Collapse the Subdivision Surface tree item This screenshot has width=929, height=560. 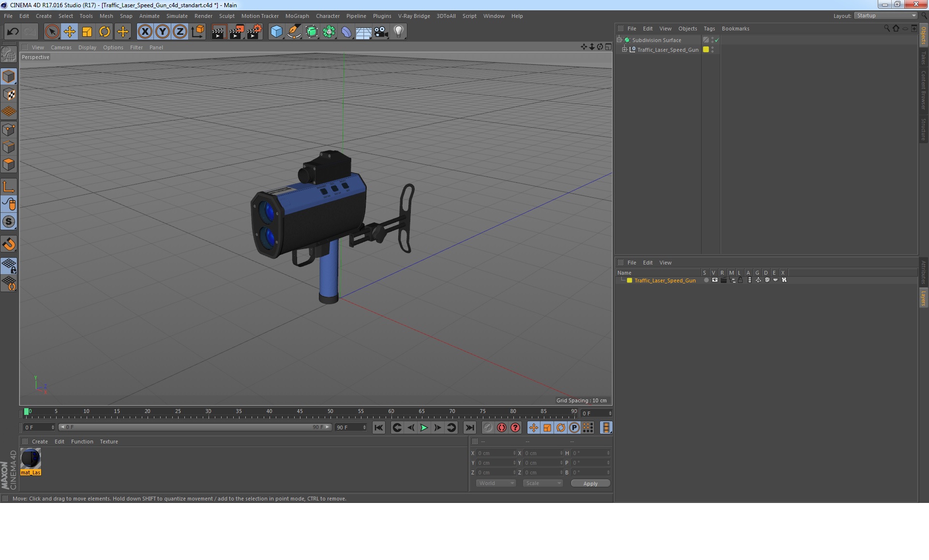pyautogui.click(x=619, y=40)
